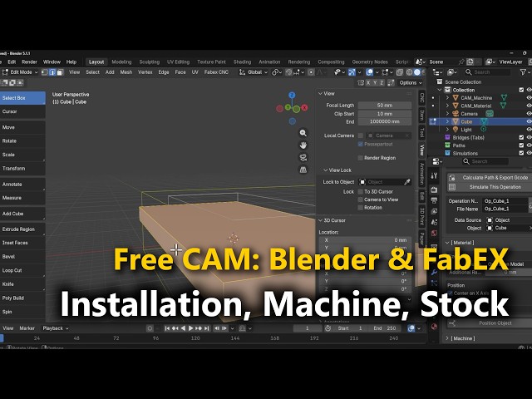The width and height of the screenshot is (532, 399).
Task: Click the red X axis gizmo handle
Action: [304, 107]
